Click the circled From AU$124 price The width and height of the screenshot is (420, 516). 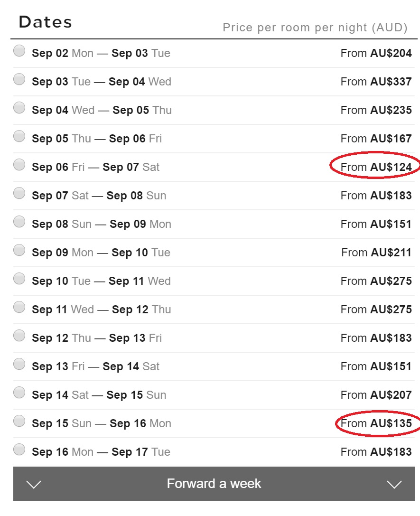point(376,167)
